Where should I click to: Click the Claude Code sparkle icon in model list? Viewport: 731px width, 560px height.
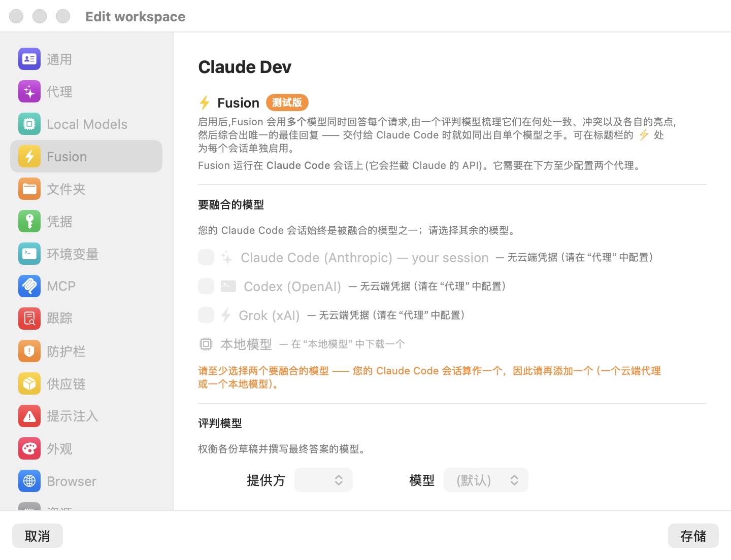click(x=227, y=258)
